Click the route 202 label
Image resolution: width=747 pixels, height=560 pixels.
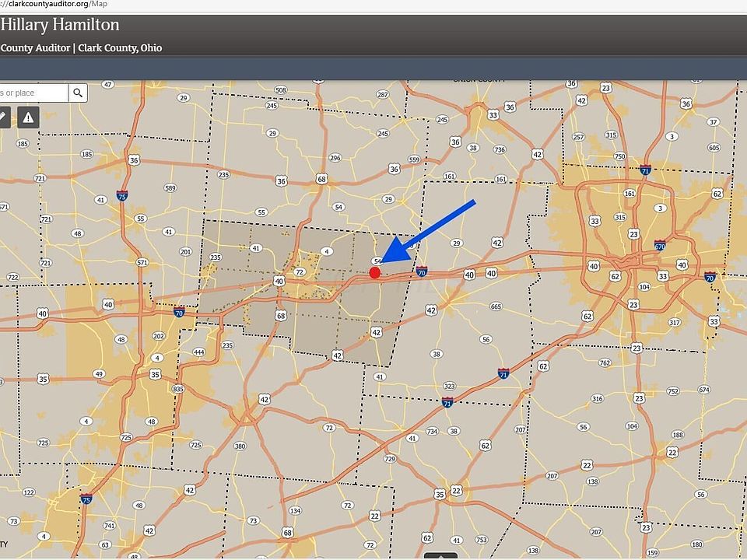[159, 336]
